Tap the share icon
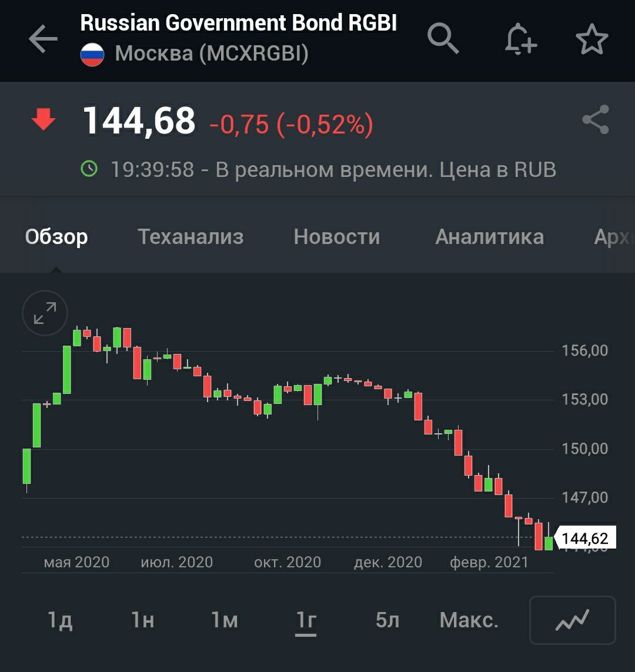This screenshot has width=635, height=672. pyautogui.click(x=595, y=120)
